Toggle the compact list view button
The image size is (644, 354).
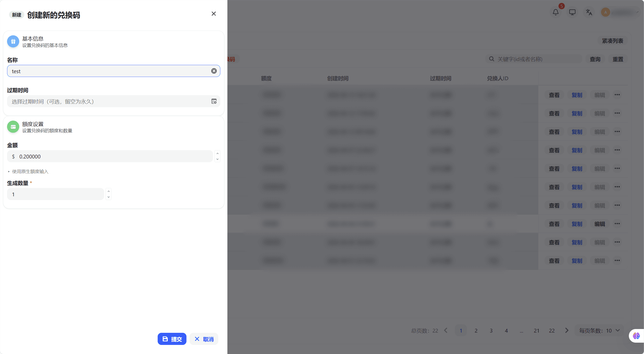coord(612,41)
